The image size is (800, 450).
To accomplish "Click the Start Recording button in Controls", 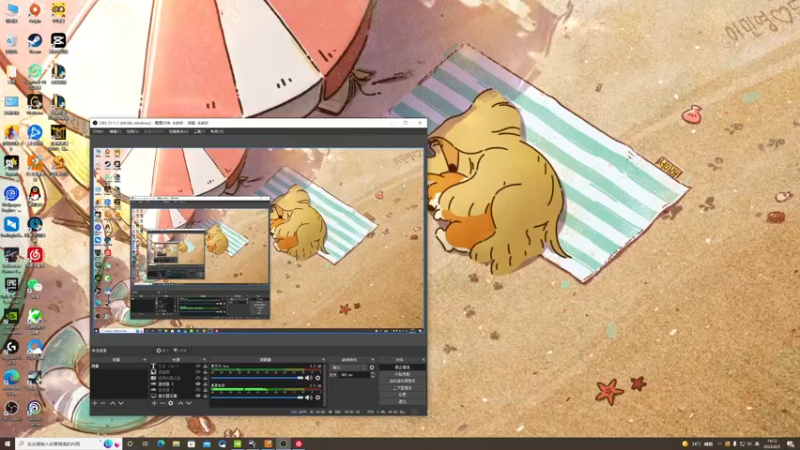I will click(400, 374).
